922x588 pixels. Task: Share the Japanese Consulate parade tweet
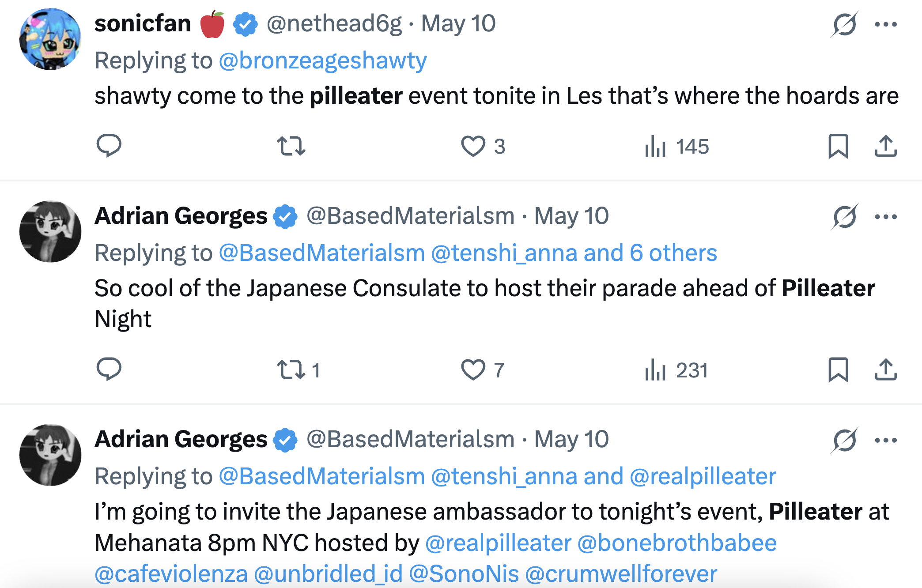click(x=885, y=370)
